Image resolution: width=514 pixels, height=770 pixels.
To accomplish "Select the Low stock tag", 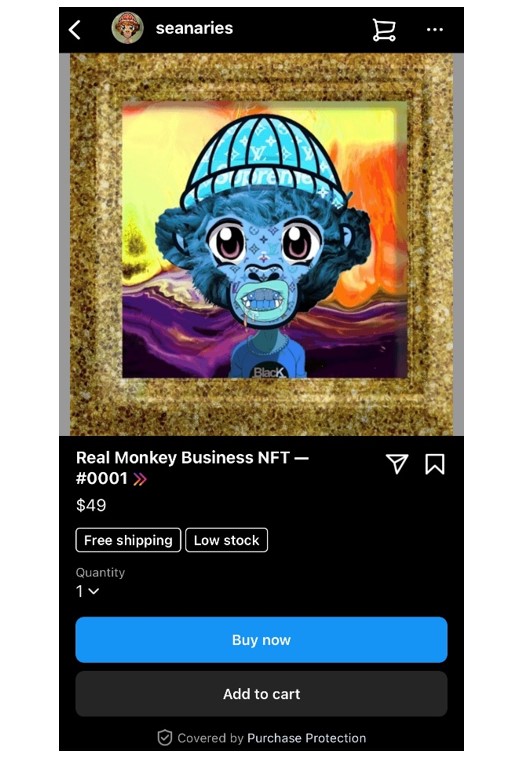I will 226,540.
